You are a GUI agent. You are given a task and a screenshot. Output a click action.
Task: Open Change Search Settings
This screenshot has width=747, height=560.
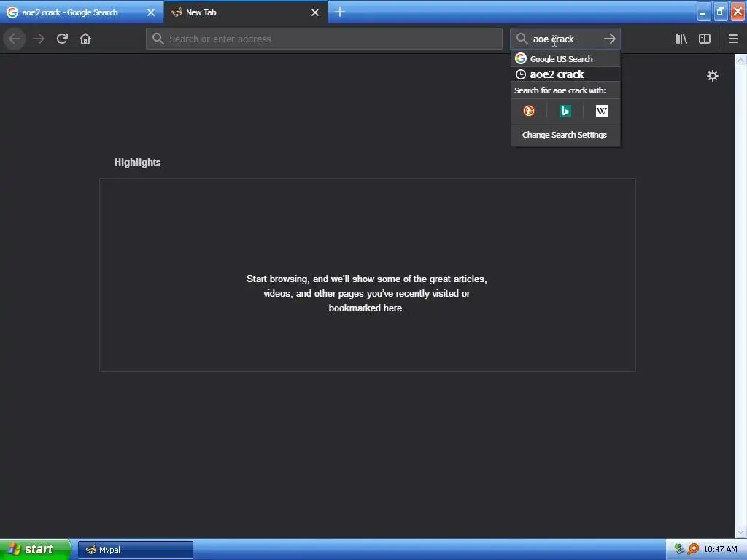coord(565,135)
